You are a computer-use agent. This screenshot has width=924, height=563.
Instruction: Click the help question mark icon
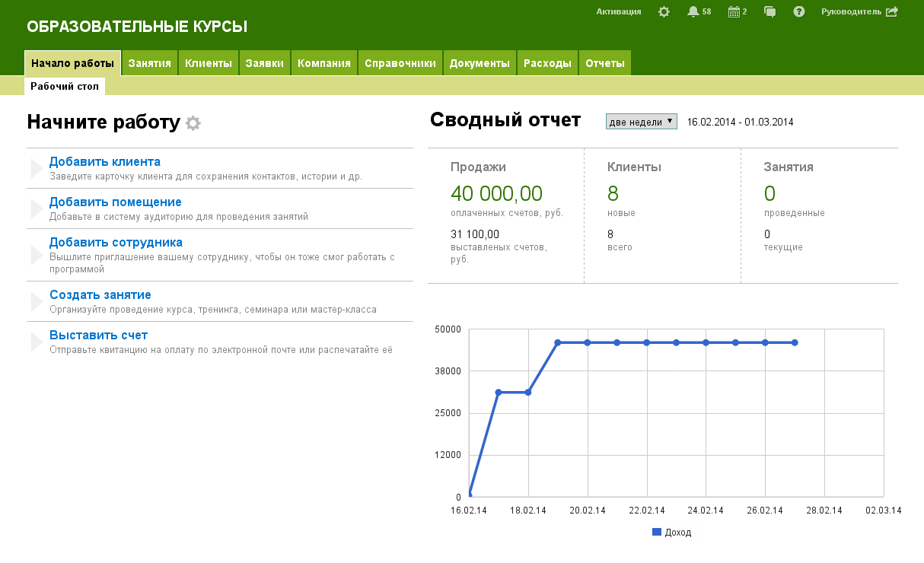pos(798,11)
